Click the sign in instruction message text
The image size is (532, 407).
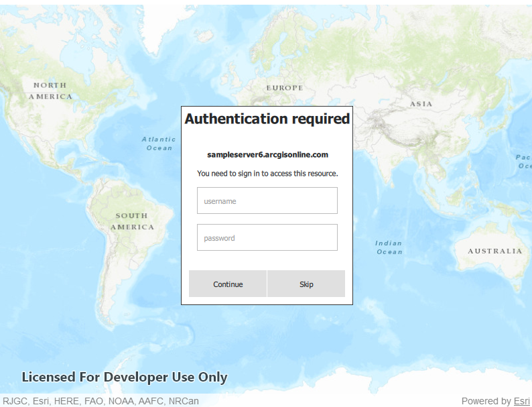267,174
